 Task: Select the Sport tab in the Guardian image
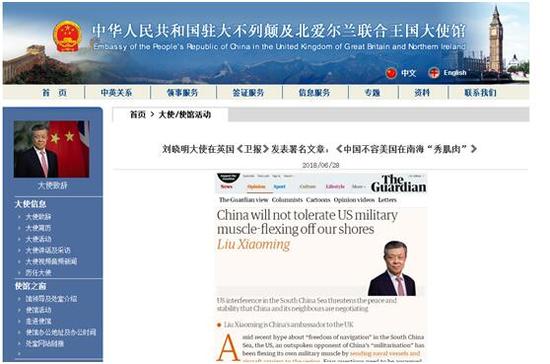click(x=280, y=187)
